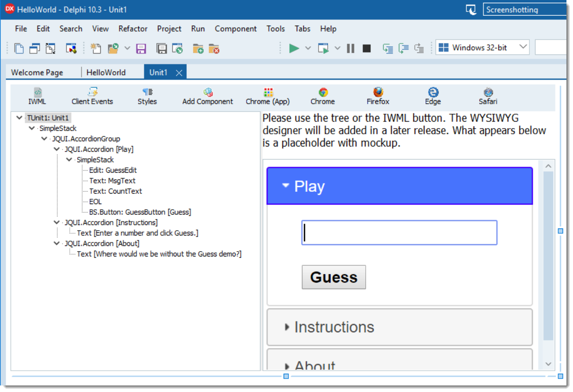Click the IWML button icon
Screen dimensions: 573x392
37,92
